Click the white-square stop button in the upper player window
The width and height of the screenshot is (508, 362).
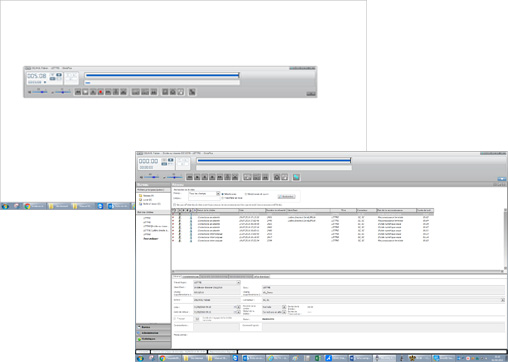point(85,92)
